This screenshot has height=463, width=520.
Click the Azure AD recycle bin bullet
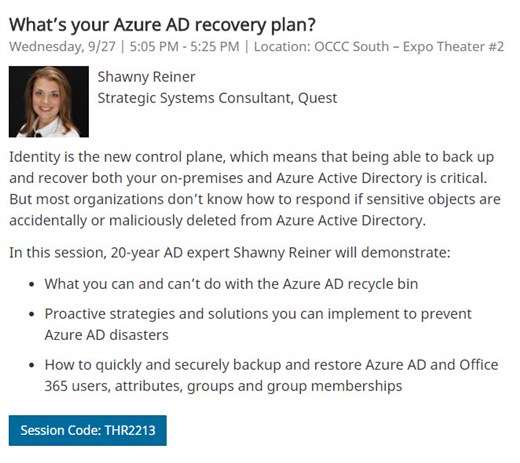coord(231,284)
